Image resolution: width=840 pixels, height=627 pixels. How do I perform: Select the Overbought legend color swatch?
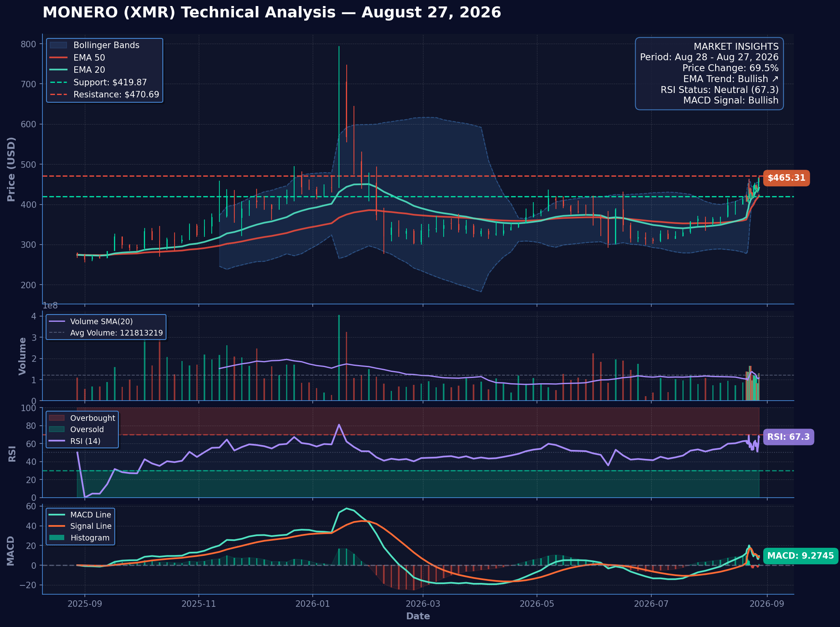tap(57, 418)
